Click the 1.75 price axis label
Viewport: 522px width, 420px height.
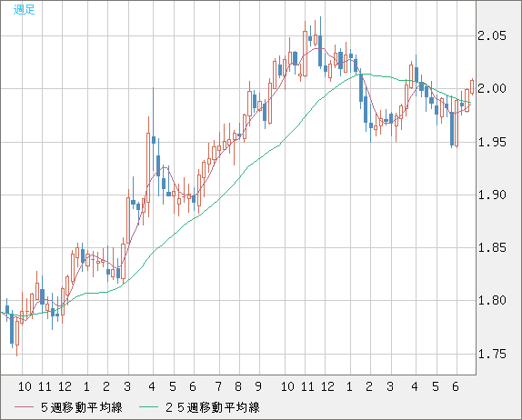pos(492,354)
